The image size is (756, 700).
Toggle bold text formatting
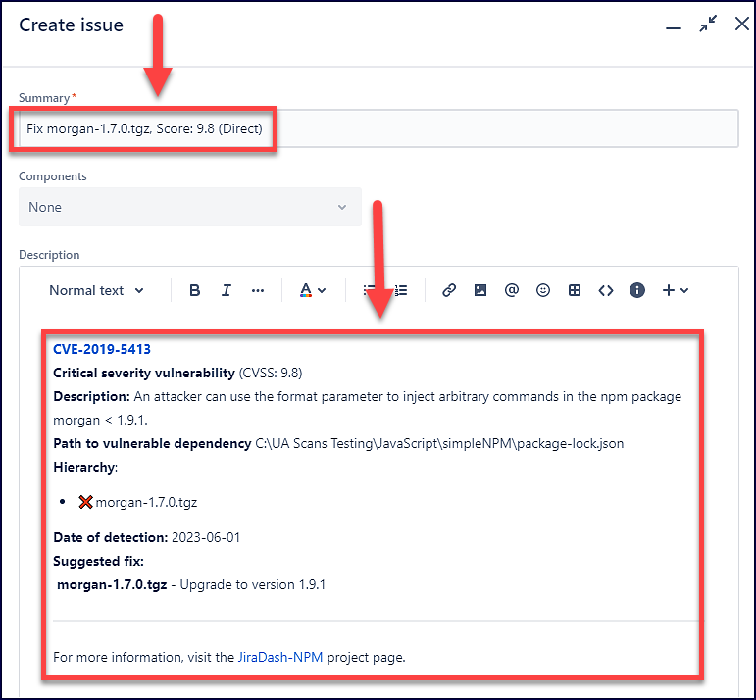pos(195,290)
